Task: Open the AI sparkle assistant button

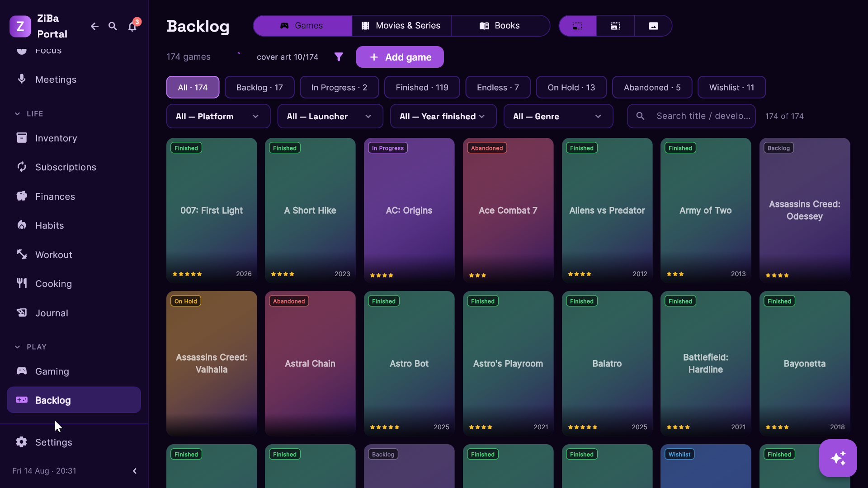Action: [x=838, y=458]
